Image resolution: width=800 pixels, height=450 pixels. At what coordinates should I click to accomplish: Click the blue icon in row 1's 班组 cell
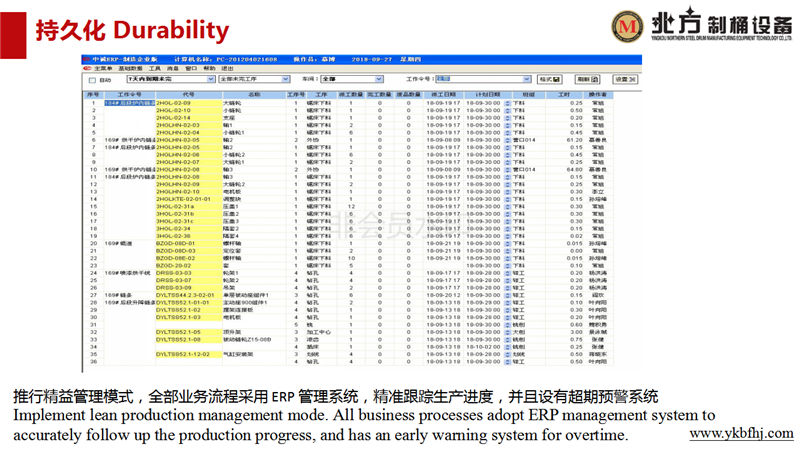(507, 102)
